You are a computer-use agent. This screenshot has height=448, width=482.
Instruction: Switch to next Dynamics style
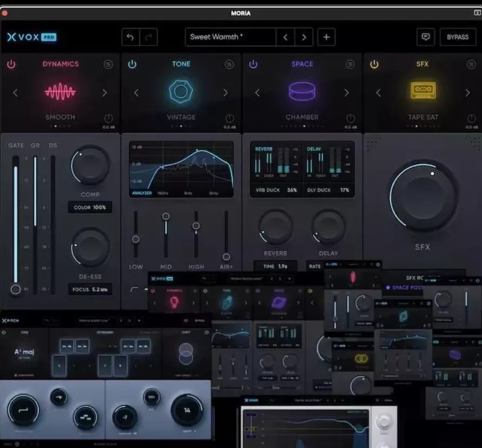coord(104,93)
